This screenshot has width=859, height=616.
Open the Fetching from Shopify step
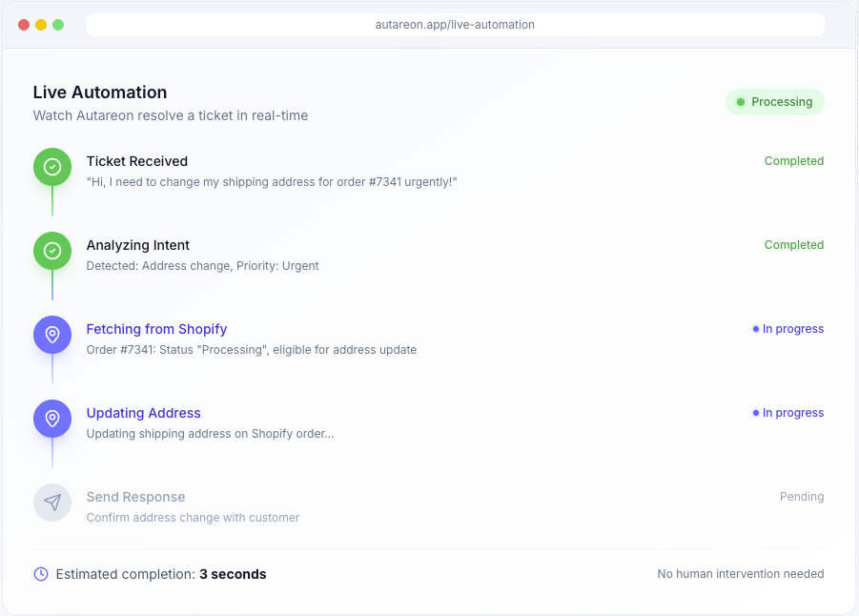pos(156,329)
